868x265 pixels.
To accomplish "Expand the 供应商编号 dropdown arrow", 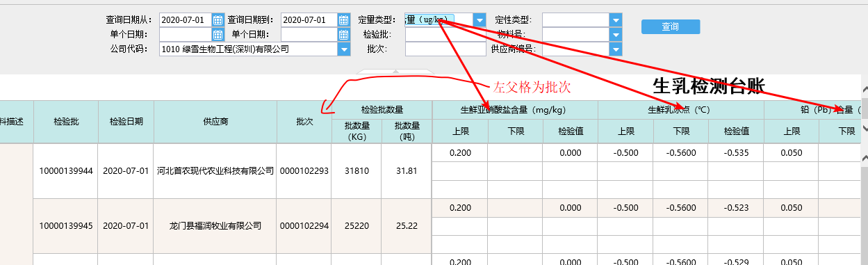I will (x=616, y=49).
